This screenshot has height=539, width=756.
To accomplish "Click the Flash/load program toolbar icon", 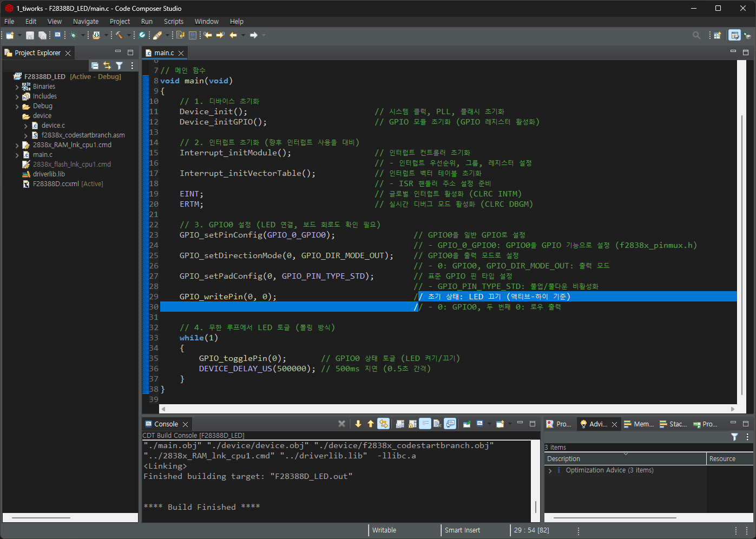I will (96, 35).
